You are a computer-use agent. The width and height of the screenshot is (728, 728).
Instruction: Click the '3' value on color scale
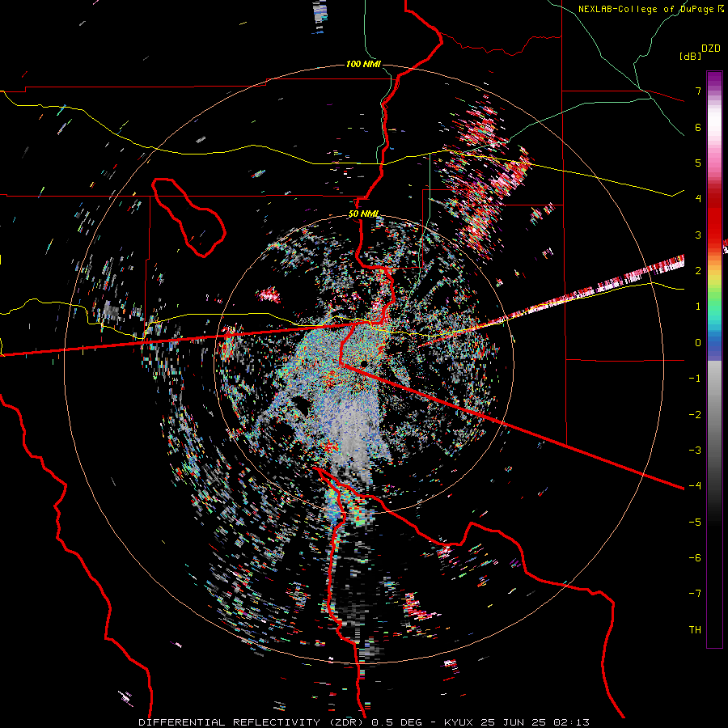[x=698, y=235]
